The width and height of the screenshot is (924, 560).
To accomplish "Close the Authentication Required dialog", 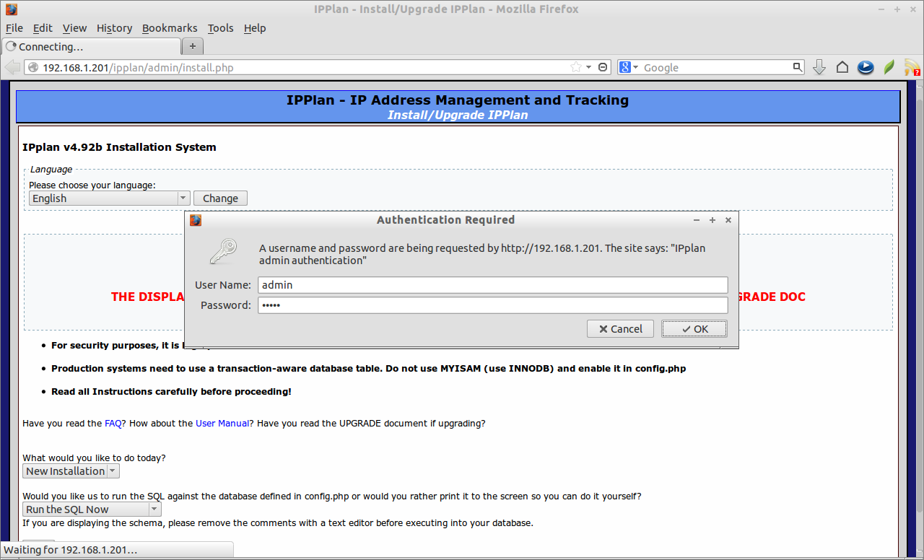I will pos(728,220).
